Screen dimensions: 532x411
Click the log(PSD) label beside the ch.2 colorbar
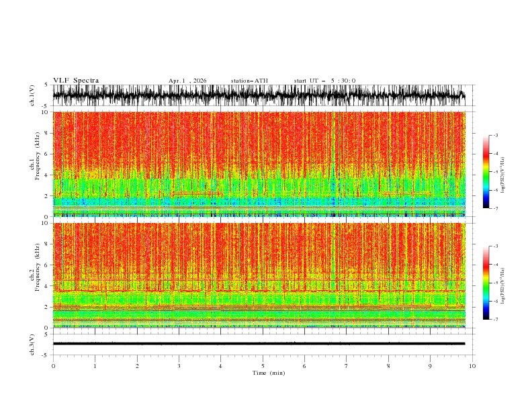pos(502,285)
